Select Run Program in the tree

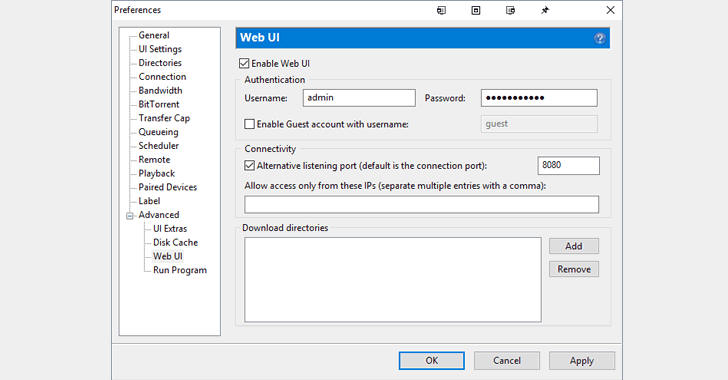point(180,270)
